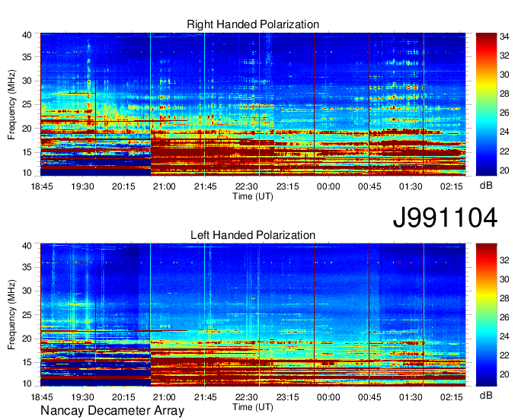This screenshot has height=420, width=518.
Task: Click 23:15 time tick of Right Handed plot
Action: click(x=287, y=186)
